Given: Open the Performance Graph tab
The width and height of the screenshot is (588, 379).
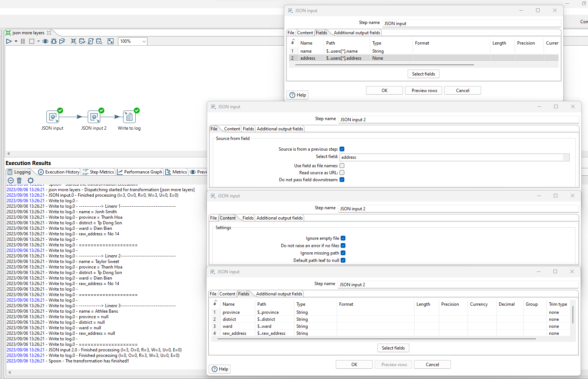Looking at the screenshot, I should [140, 172].
